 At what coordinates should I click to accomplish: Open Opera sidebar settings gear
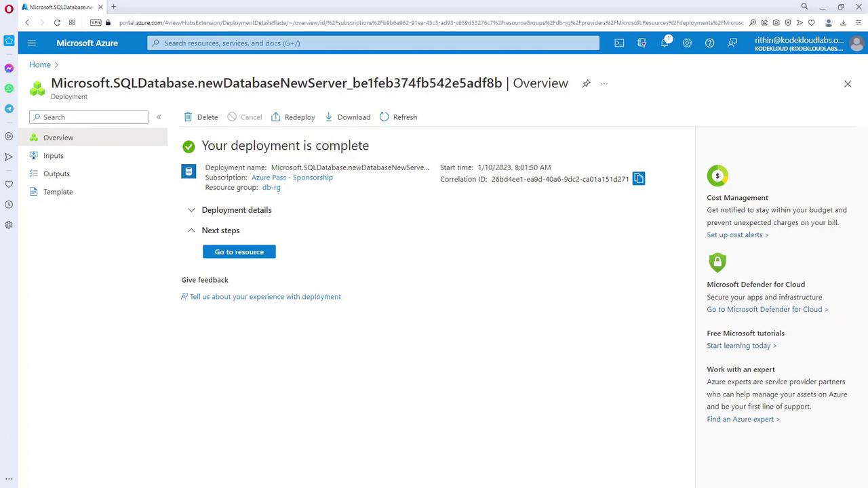click(9, 225)
